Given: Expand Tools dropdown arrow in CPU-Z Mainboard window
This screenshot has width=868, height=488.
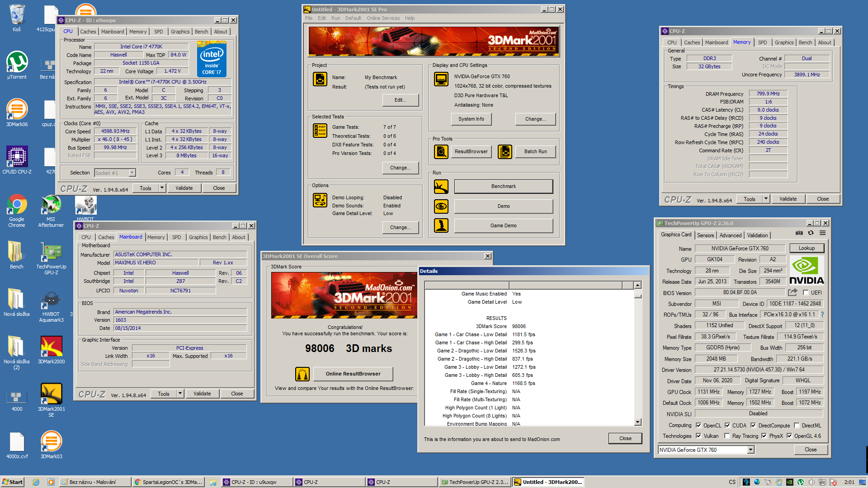Looking at the screenshot, I should pos(180,394).
